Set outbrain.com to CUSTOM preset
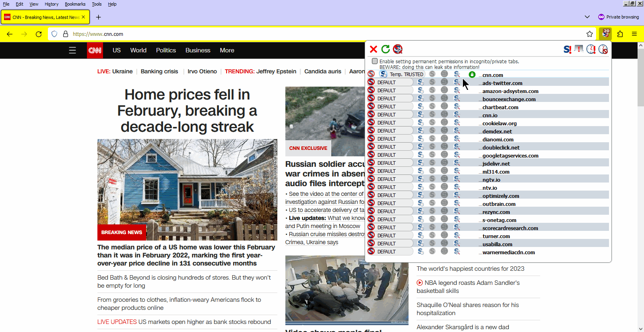 [457, 203]
